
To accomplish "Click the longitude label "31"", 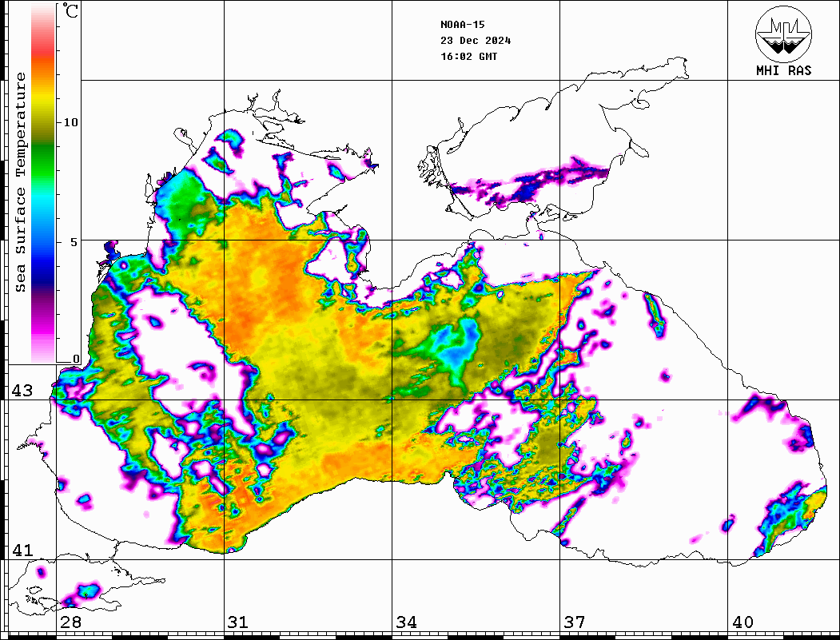I will coord(238,622).
